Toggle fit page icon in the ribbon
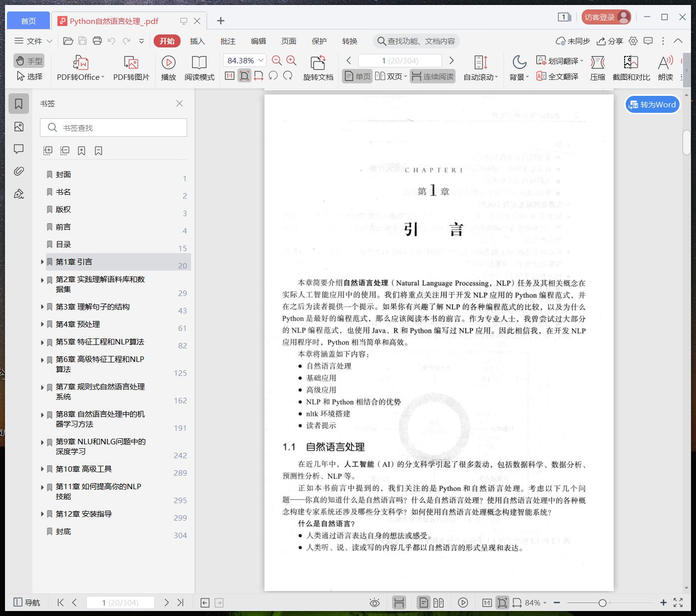 (244, 76)
